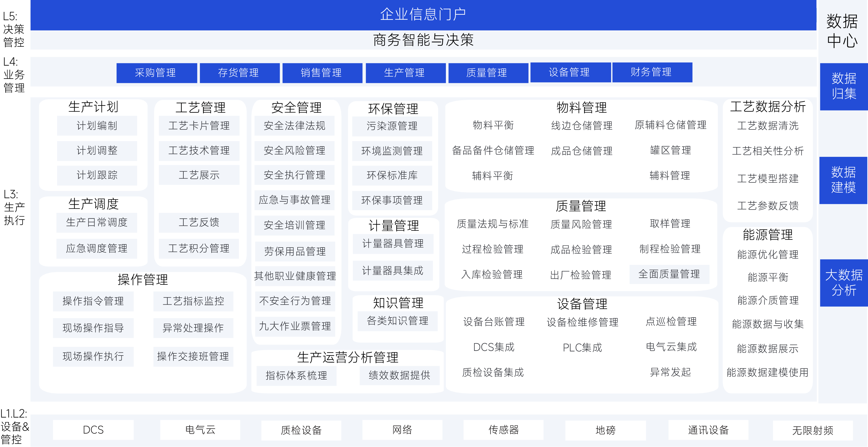Select 线边仓储管理 item
Viewport: 868px width, 447px height.
click(x=582, y=126)
